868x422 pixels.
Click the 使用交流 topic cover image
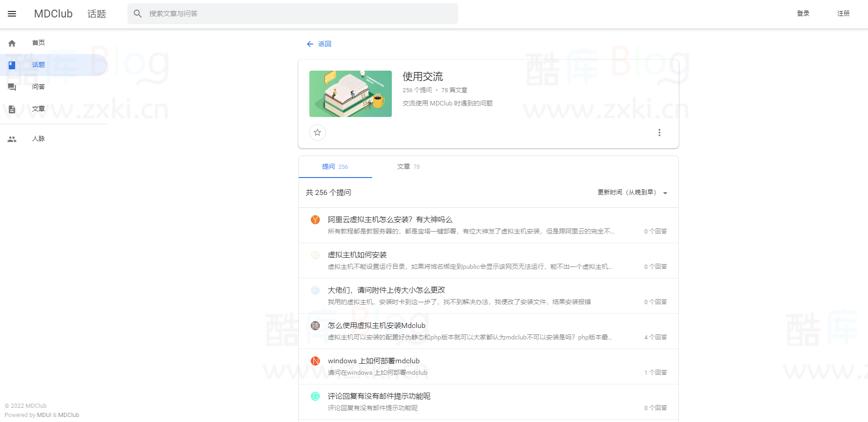[350, 94]
